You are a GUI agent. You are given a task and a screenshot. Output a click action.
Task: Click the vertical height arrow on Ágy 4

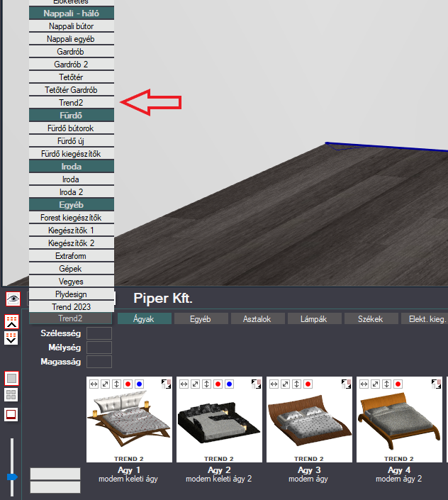coord(386,384)
